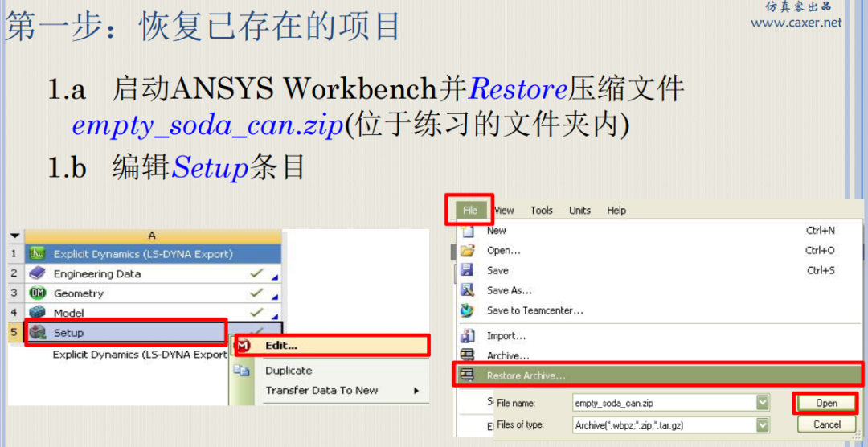This screenshot has width=868, height=447.
Task: Choose Save As... menu entry
Action: (x=510, y=290)
